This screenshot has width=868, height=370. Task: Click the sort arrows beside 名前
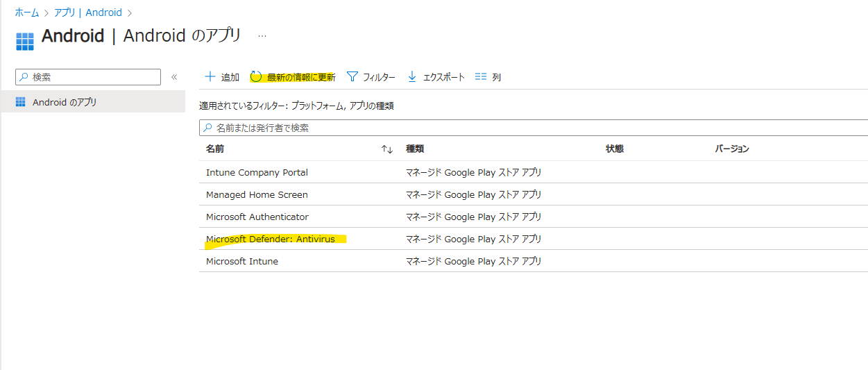pos(387,149)
